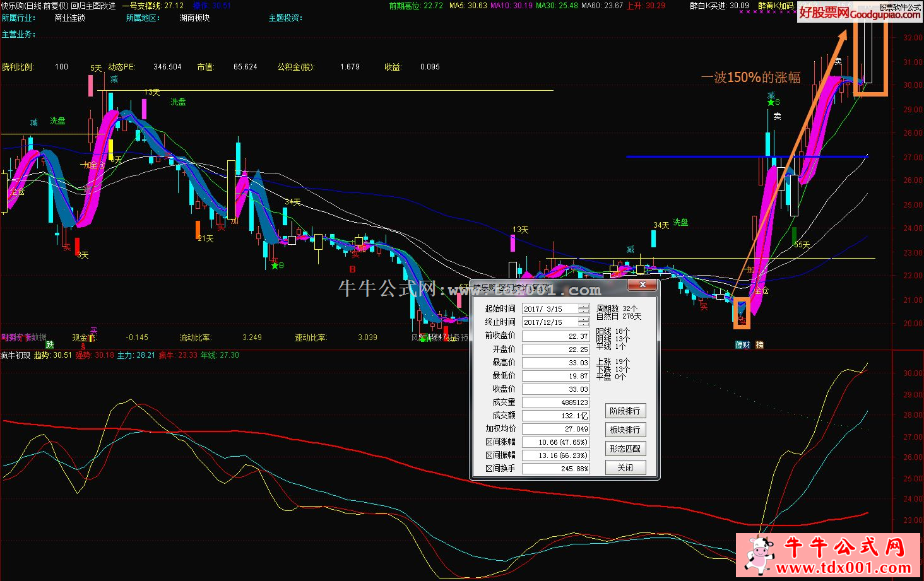Click the 55天 chart marker
Screen dimensions: 924x581
click(802, 245)
